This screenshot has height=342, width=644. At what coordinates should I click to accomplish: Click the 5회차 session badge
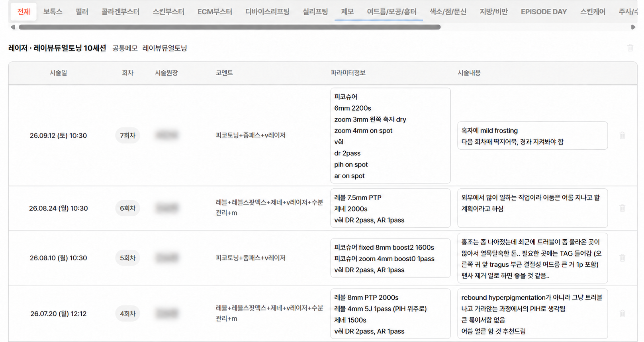pos(128,258)
